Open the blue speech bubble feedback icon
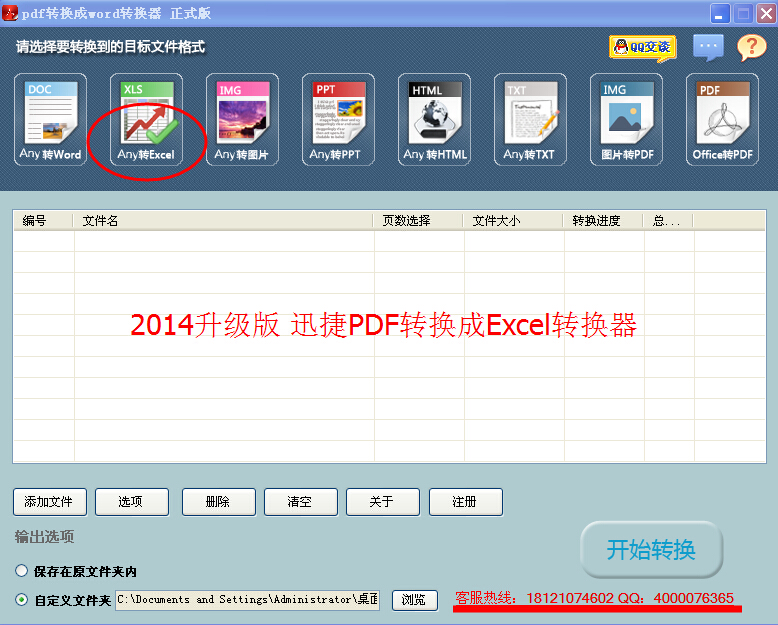This screenshot has height=625, width=778. click(x=708, y=47)
